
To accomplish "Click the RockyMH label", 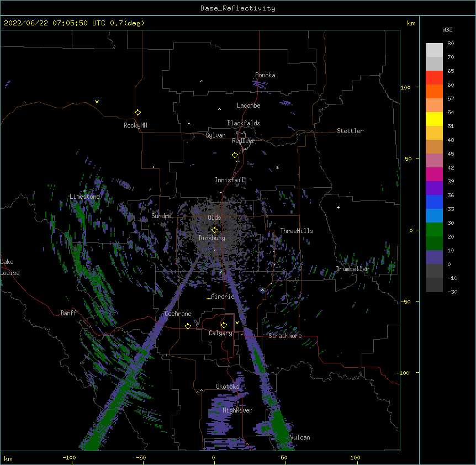I will 135,125.
